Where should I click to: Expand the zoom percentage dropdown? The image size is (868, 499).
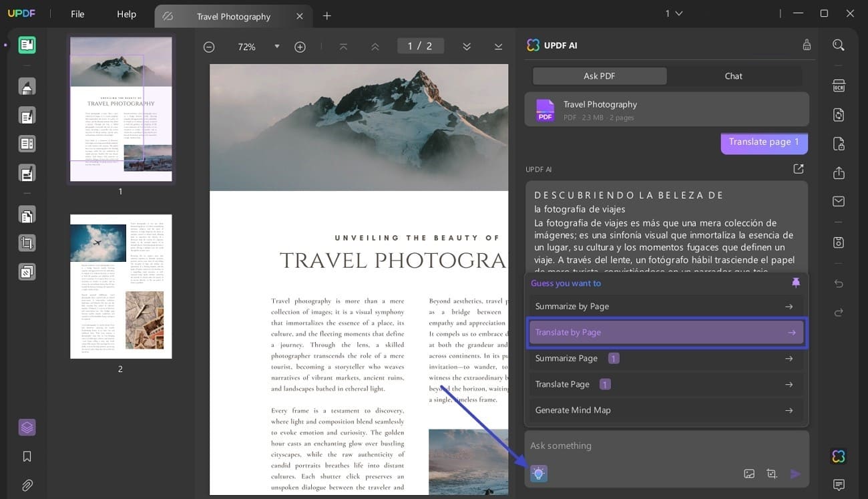(x=276, y=47)
